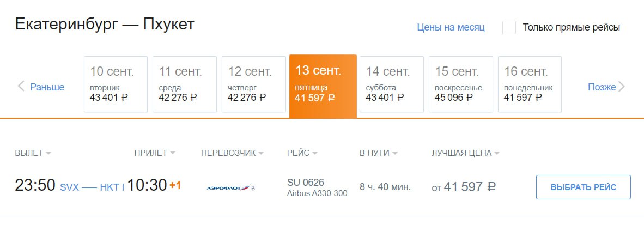Choose the 12 сент. четверг date
Screen dimensions: 644x231
point(253,84)
